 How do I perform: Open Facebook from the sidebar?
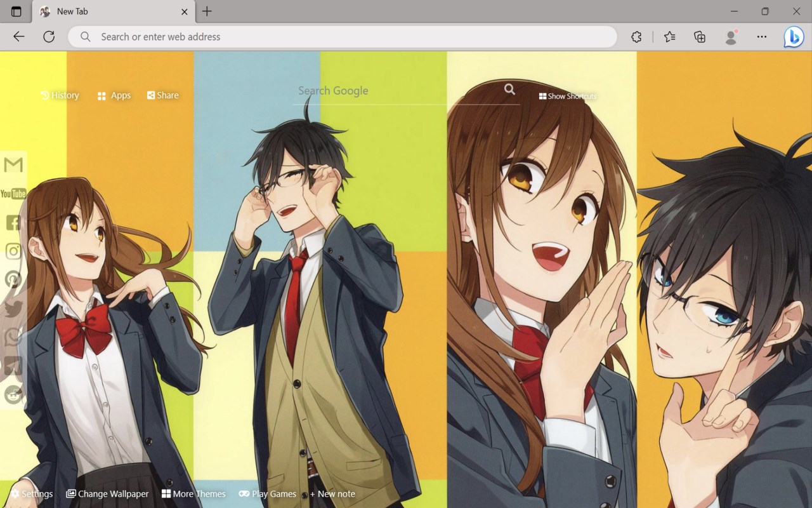tap(13, 223)
